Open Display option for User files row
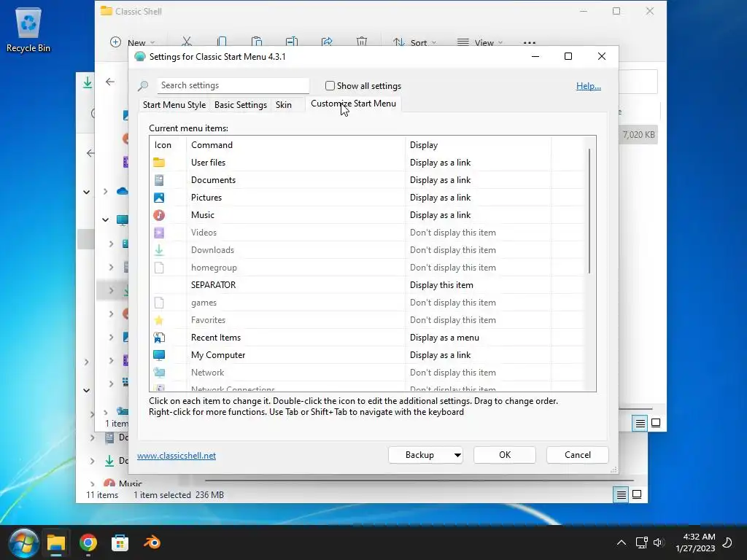 [440, 163]
